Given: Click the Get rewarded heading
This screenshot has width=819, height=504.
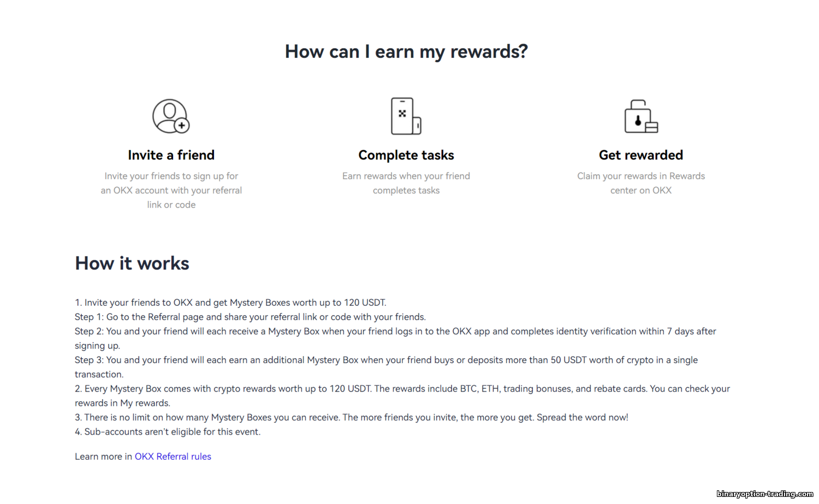Looking at the screenshot, I should [x=641, y=155].
